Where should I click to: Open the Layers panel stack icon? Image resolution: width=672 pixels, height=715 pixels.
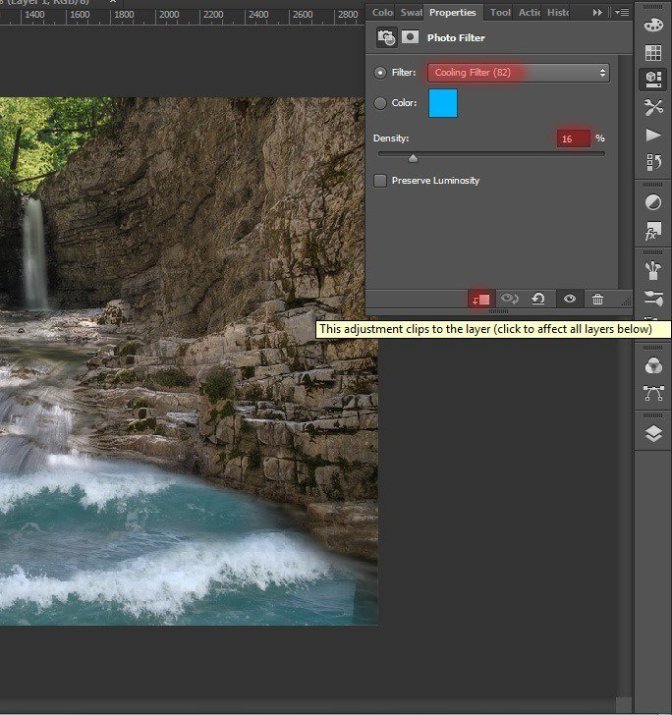pyautogui.click(x=653, y=433)
